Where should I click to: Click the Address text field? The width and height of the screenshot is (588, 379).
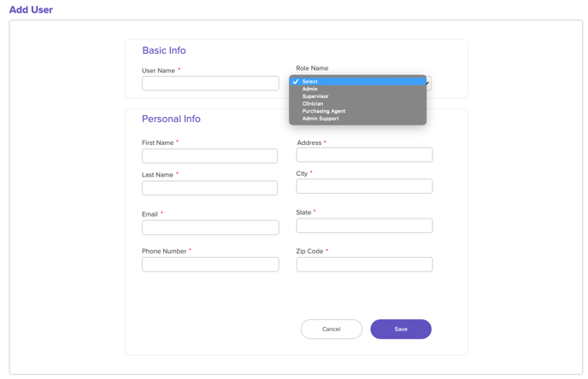364,155
